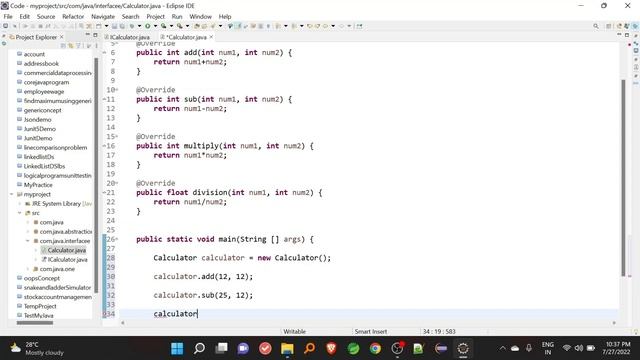Open Project Explorer filter icon
Image resolution: width=640 pixels, height=360 pixels.
point(79,46)
